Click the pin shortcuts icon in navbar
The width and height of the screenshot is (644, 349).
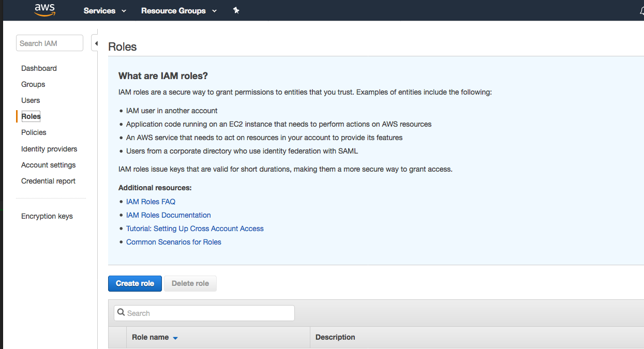[236, 10]
